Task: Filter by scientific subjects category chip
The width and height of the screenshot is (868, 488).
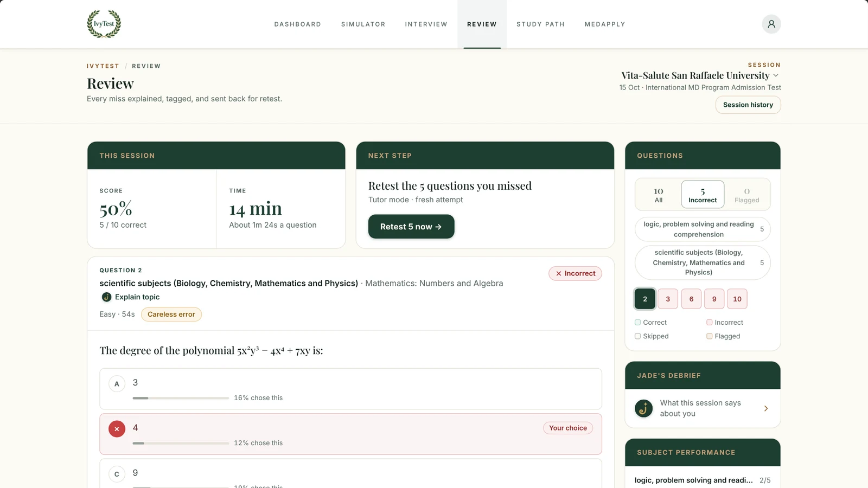Action: pos(703,262)
